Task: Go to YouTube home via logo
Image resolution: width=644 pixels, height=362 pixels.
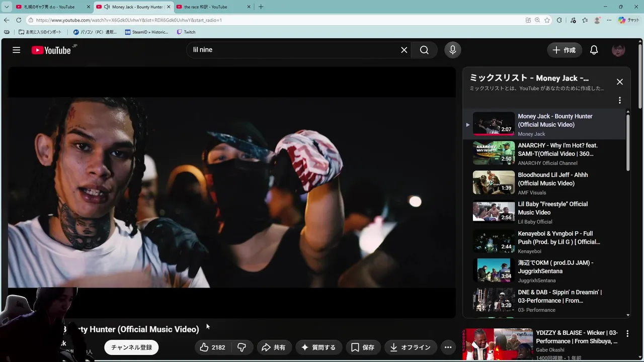Action: click(x=51, y=50)
